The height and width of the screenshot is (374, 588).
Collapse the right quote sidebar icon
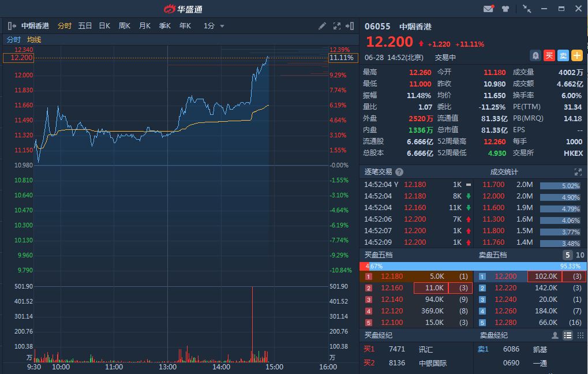click(350, 26)
